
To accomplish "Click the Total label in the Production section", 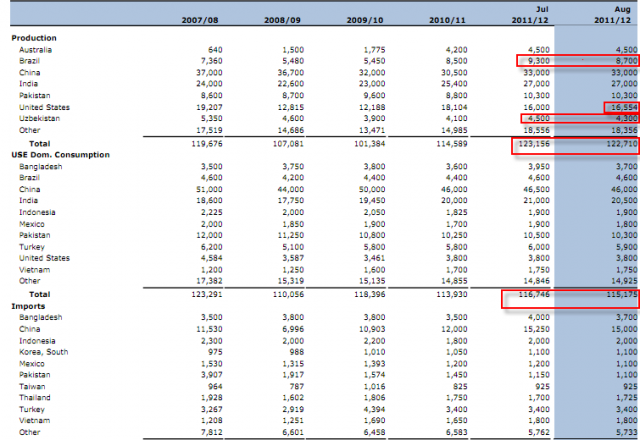I will coord(40,144).
